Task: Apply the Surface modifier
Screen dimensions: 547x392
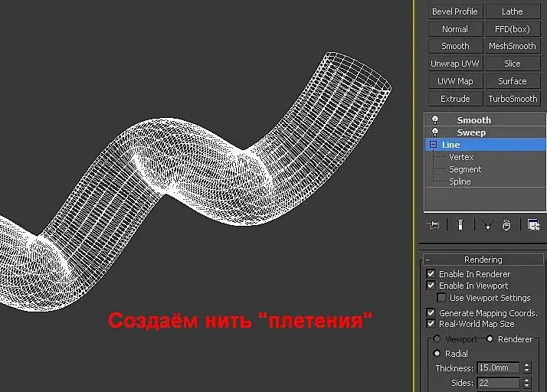Action: pyautogui.click(x=513, y=81)
